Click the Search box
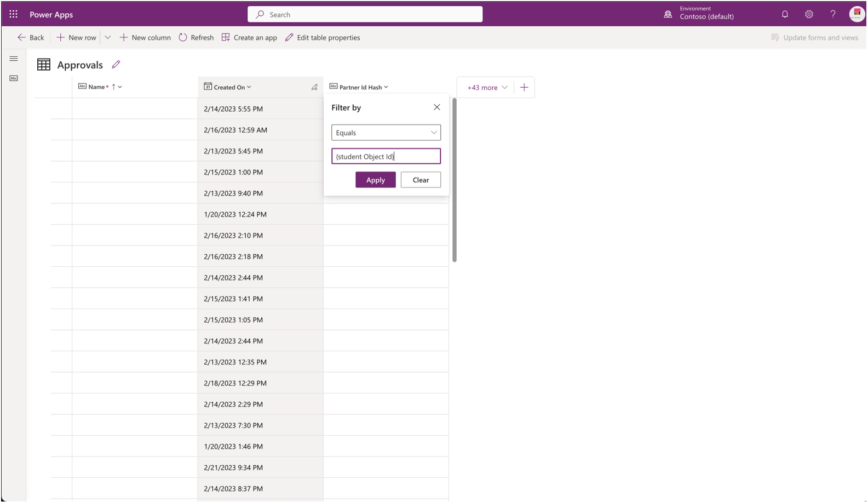Screen dimensions: 868x502 point(365,14)
